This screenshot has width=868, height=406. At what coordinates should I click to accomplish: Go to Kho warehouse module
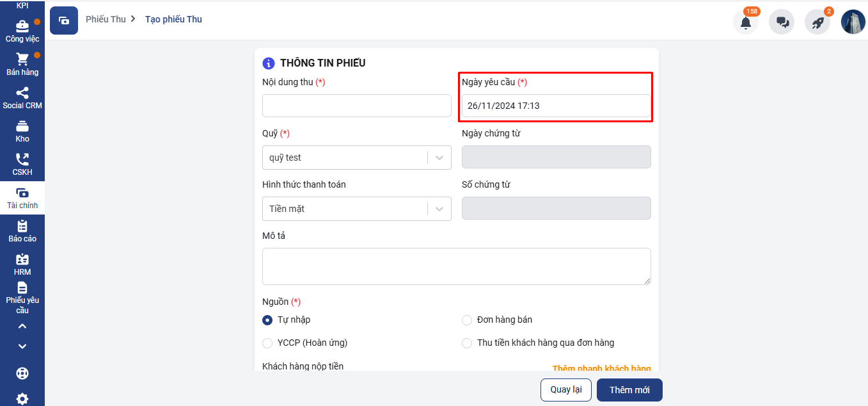click(x=22, y=131)
